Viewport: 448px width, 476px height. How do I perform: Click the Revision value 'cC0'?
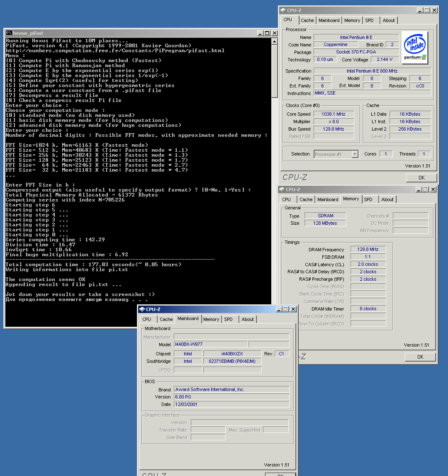[x=420, y=86]
